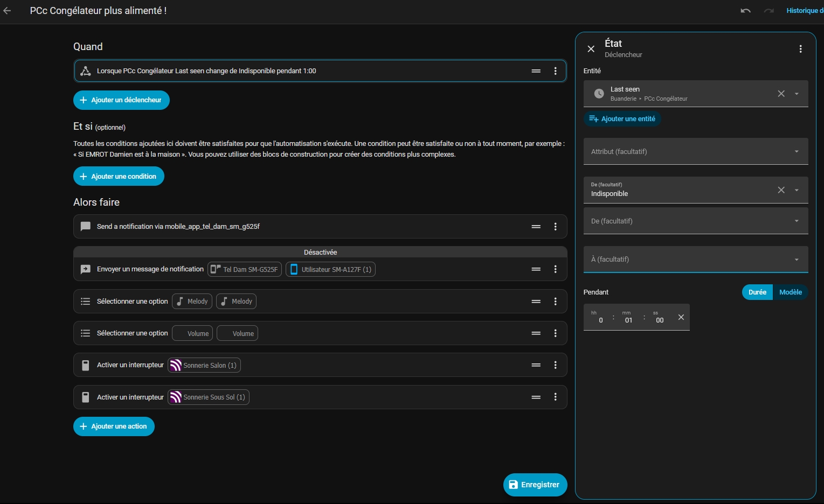
Task: Click Ajouter un déclencheur button
Action: coord(121,100)
